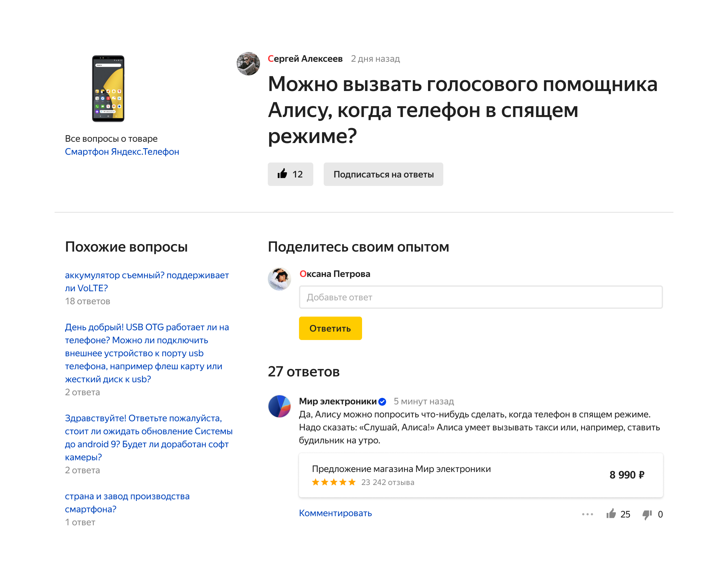Open the question about съемный аккумулятор and VoLTE
728x576 pixels.
click(147, 281)
